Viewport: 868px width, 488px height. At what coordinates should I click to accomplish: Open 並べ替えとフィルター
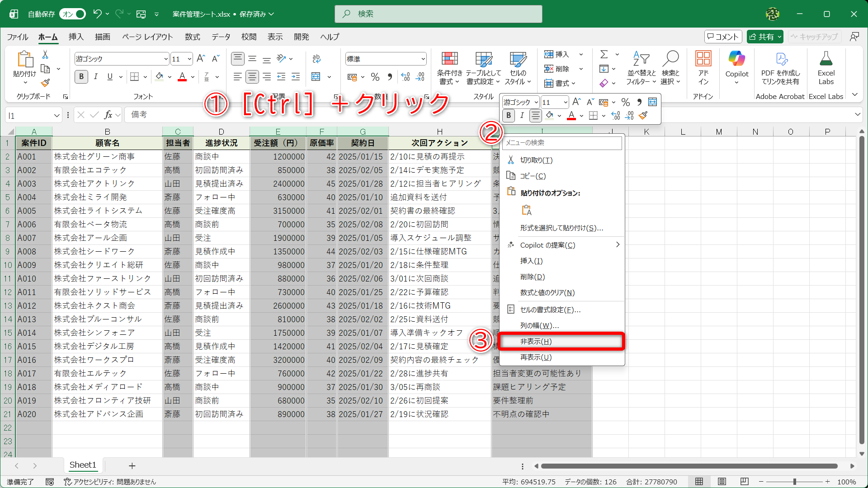click(x=640, y=67)
